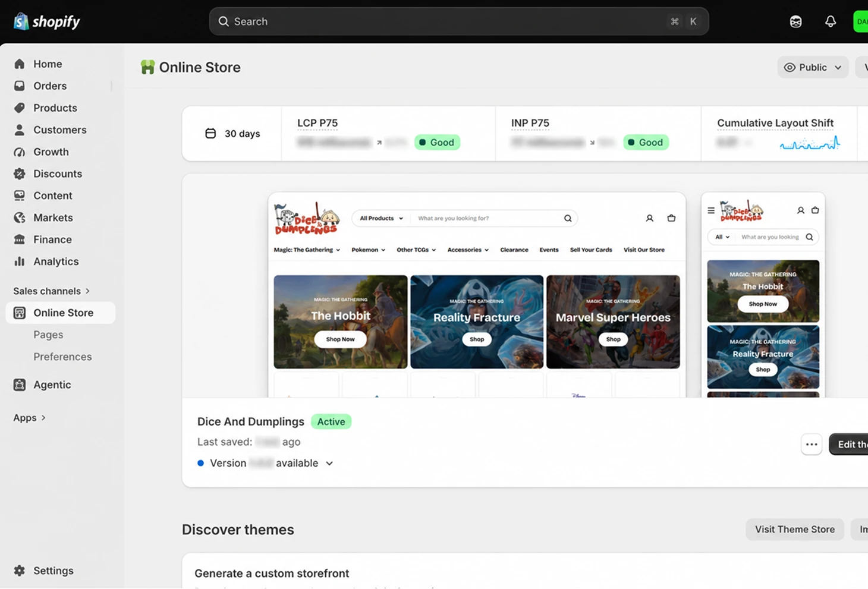Select the Finance bank icon
Screen dimensions: 868x589
20,240
